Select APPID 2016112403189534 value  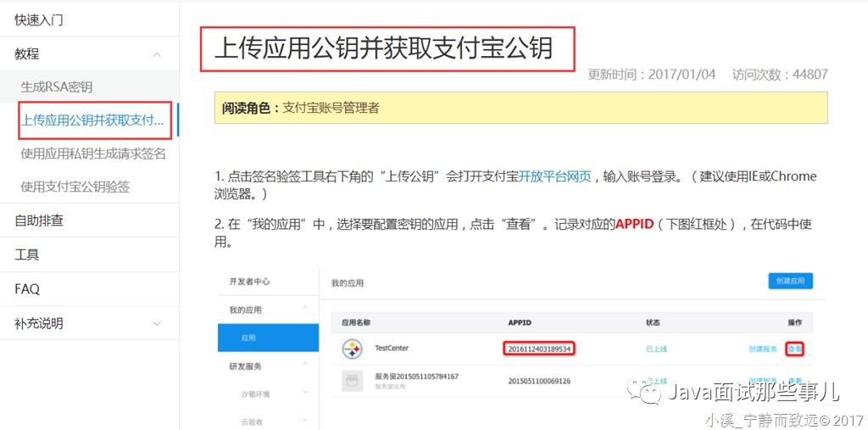pos(539,349)
